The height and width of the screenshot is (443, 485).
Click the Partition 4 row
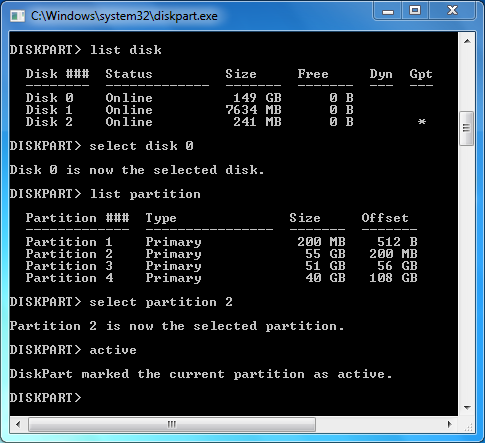click(221, 278)
